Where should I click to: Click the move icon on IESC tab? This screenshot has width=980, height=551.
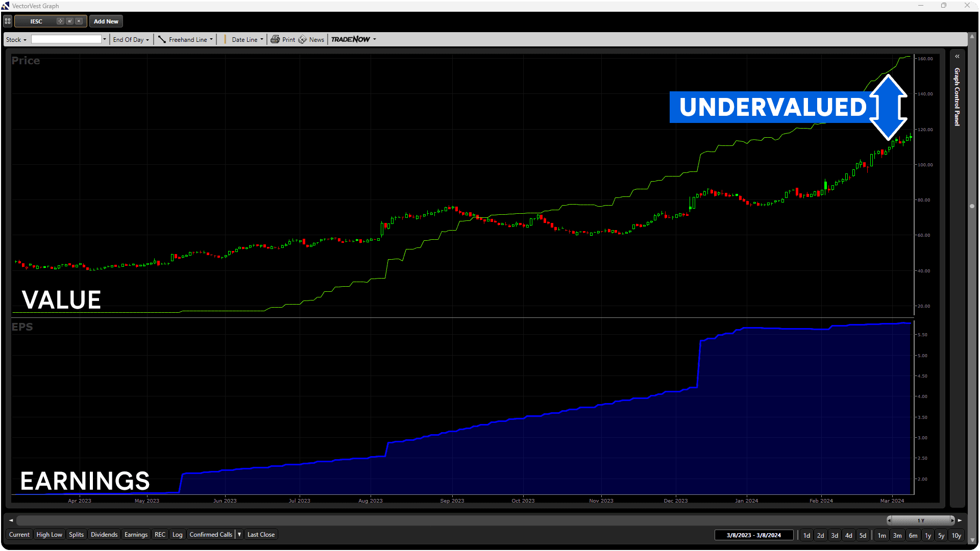[x=60, y=21]
